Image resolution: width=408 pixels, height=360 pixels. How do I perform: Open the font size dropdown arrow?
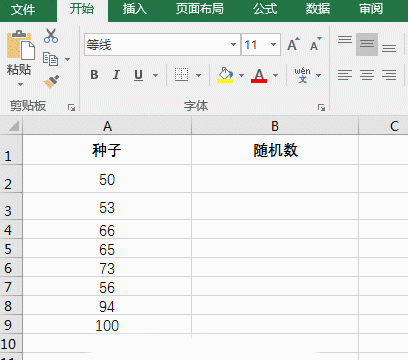tap(273, 44)
